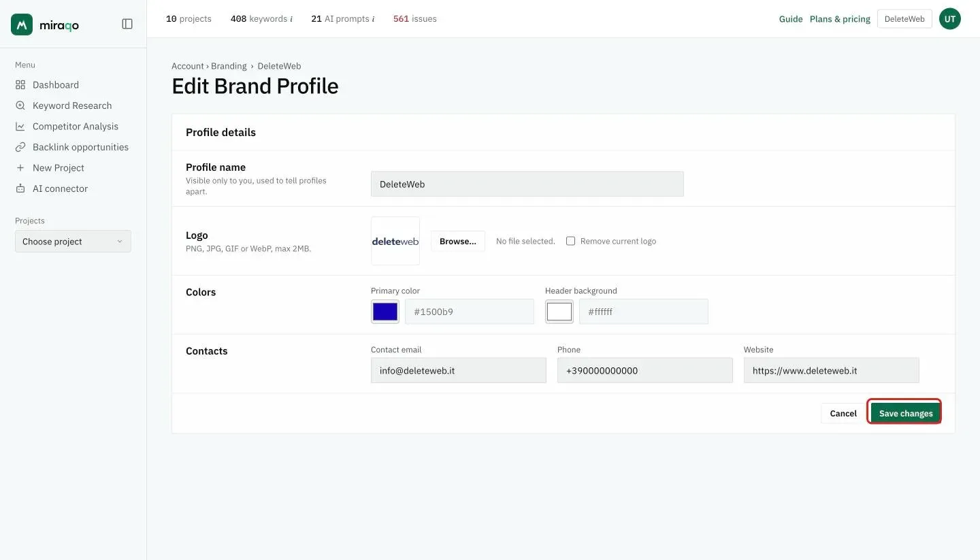Click the 408 keywords counter

259,19
